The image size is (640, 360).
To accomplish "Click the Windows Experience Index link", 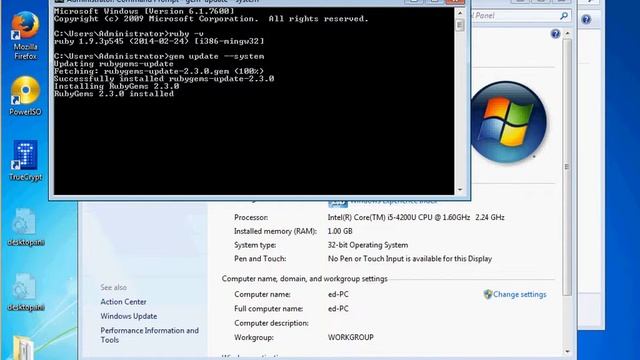I will 393,202.
